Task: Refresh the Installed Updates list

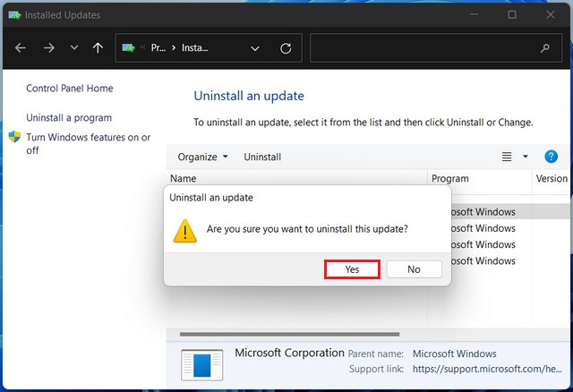Action: coord(286,48)
